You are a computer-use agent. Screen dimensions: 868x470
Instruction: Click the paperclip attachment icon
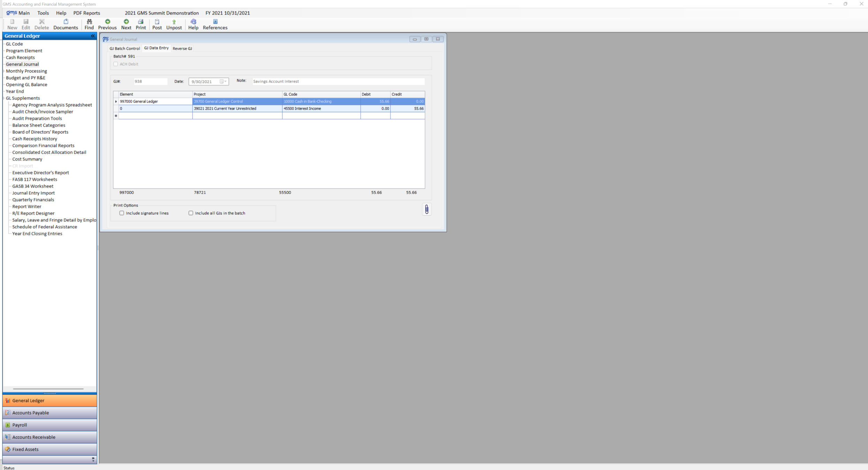pos(427,209)
